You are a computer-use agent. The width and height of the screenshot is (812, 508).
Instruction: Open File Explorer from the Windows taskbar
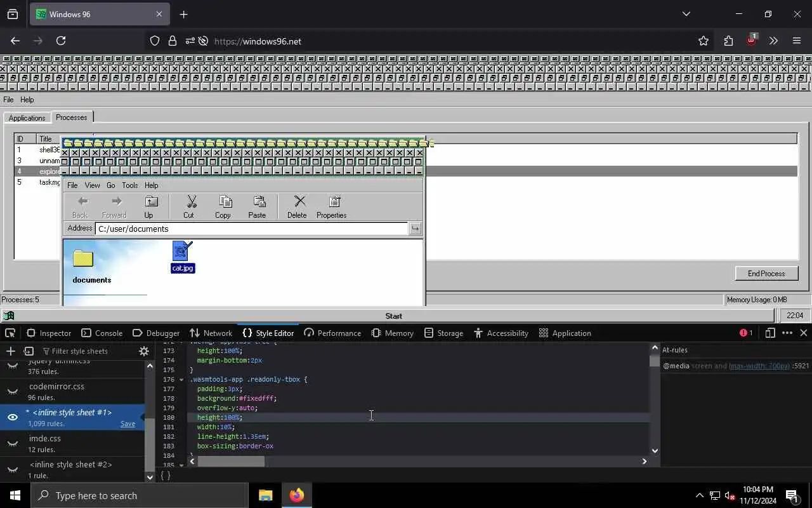coord(265,495)
